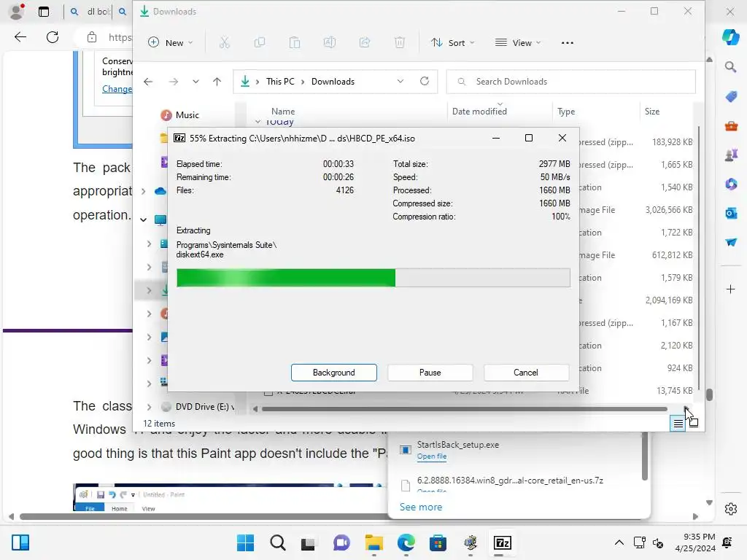Viewport: 747px width, 560px height.
Task: Switch to large thumbnails view icon
Action: pyautogui.click(x=694, y=423)
